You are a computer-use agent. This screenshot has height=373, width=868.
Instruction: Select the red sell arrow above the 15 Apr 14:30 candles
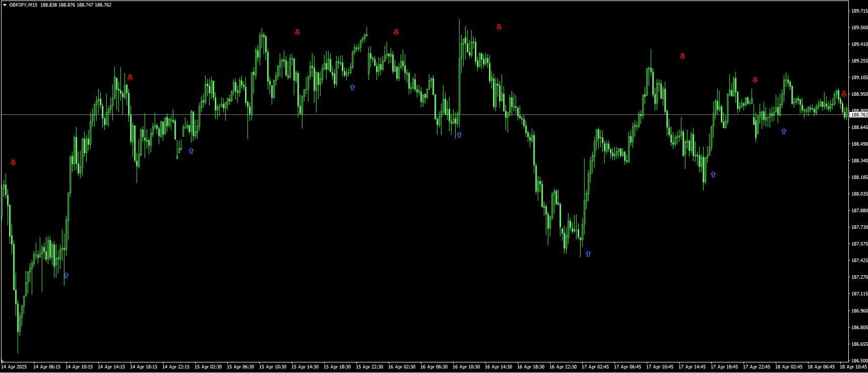[x=297, y=32]
